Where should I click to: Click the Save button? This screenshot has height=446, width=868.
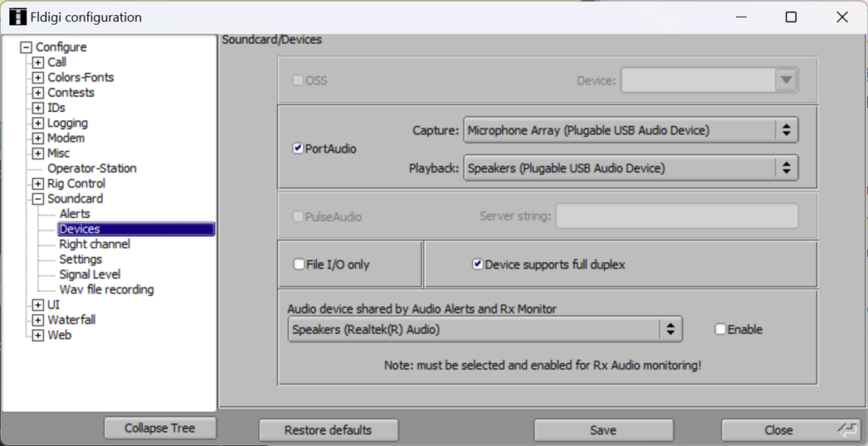click(x=603, y=430)
